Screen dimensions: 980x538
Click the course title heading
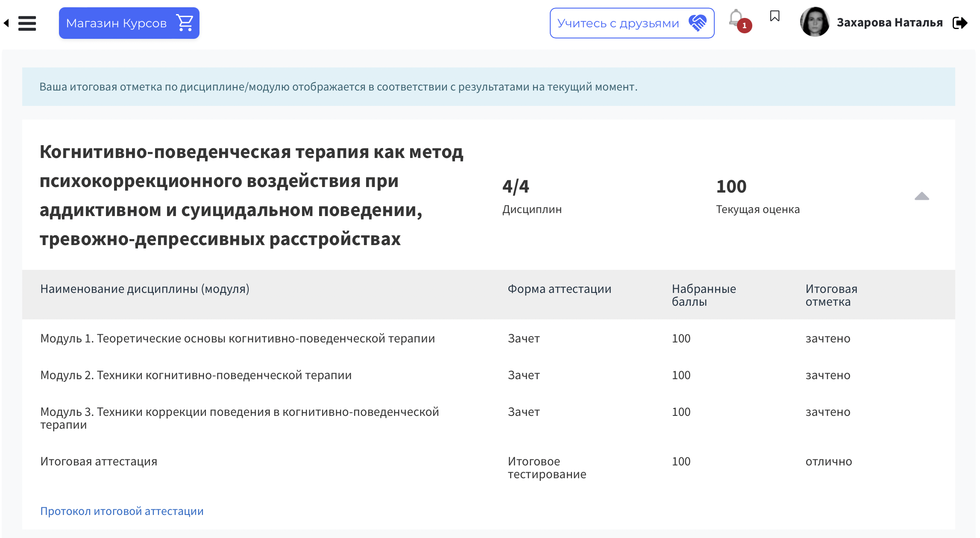[252, 195]
